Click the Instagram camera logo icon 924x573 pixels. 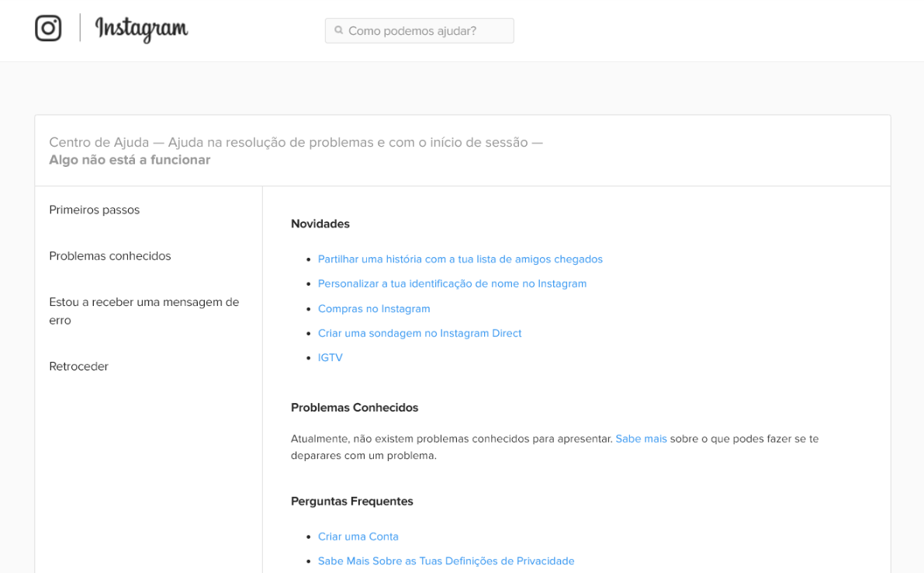pos(48,28)
